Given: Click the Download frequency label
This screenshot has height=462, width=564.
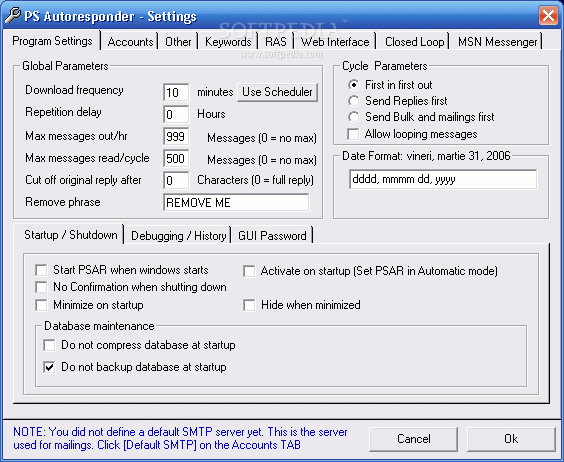Looking at the screenshot, I should [74, 90].
